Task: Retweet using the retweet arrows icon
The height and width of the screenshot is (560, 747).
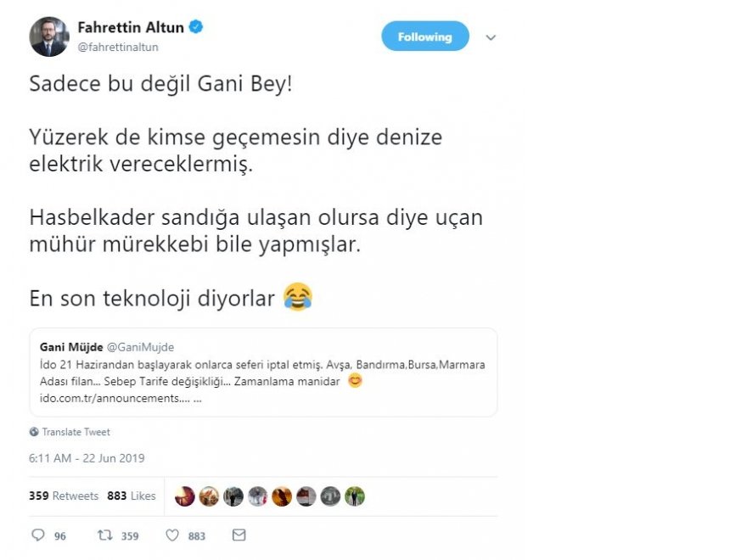Action: (x=104, y=535)
